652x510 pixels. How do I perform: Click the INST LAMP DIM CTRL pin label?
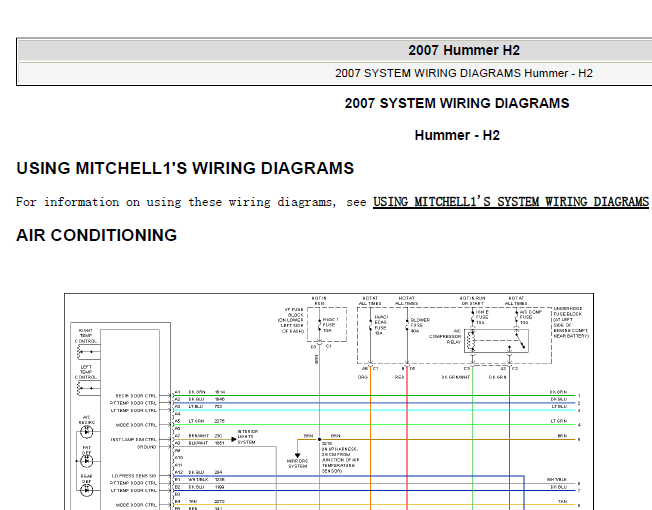click(133, 439)
